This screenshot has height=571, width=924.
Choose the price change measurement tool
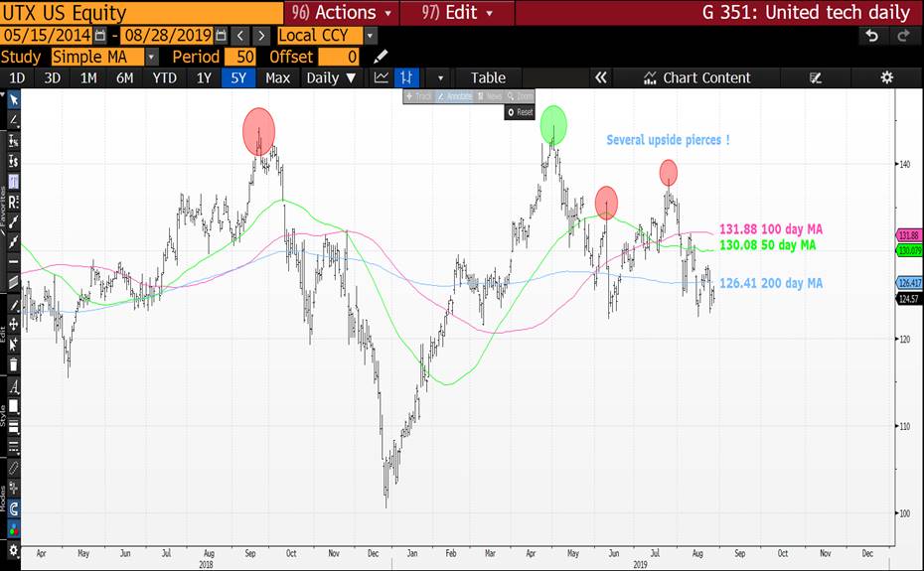pos(13,161)
